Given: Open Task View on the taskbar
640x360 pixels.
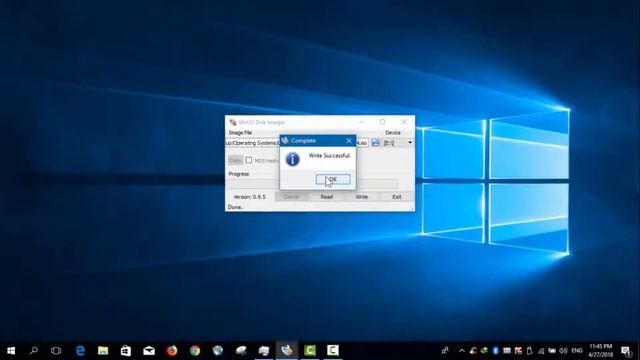Looking at the screenshot, I should pos(56,351).
